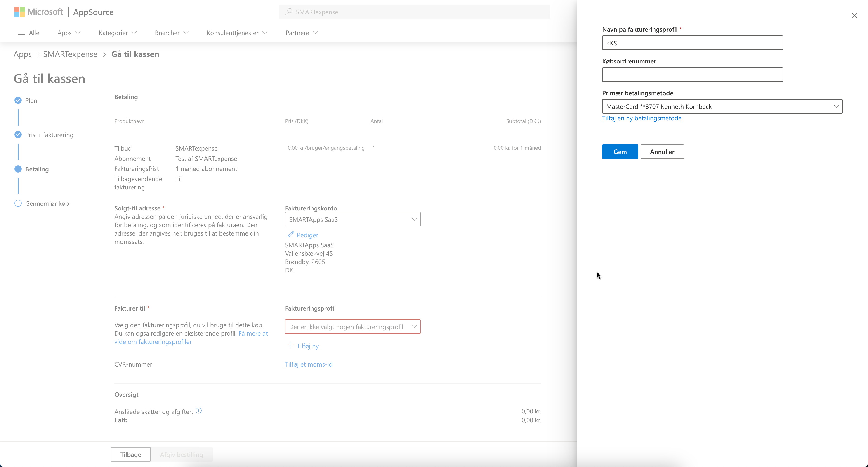
Task: Click the Plan step checkmark icon
Action: coord(18,100)
